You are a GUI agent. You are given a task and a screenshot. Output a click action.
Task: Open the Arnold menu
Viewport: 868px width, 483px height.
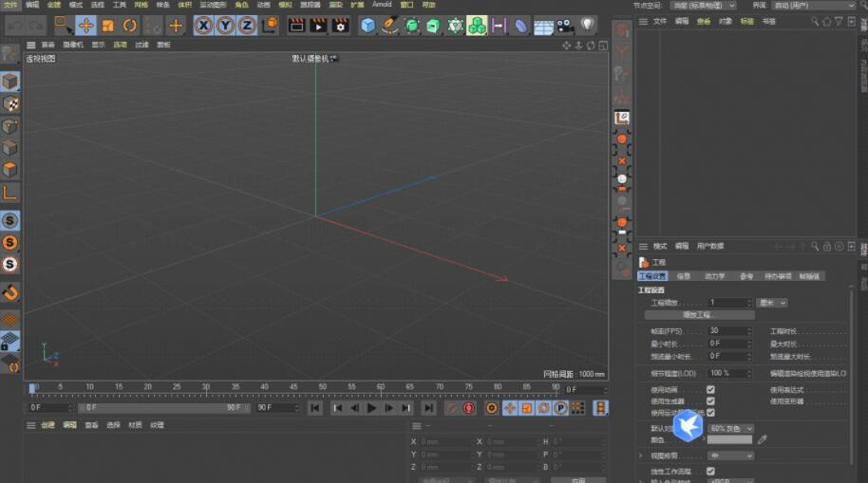382,5
